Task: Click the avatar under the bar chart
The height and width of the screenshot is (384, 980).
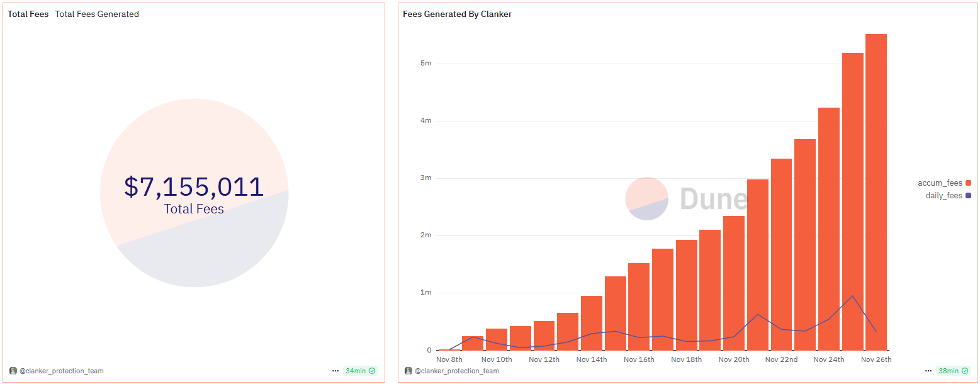Action: tap(408, 371)
